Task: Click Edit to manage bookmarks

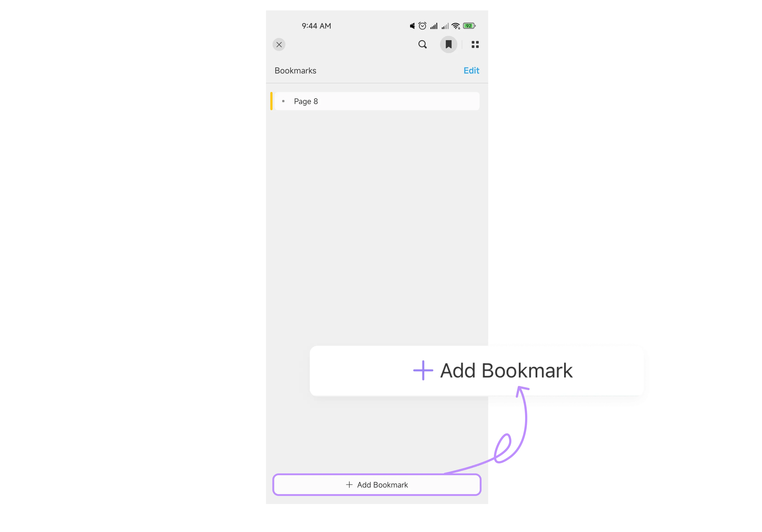Action: (471, 71)
